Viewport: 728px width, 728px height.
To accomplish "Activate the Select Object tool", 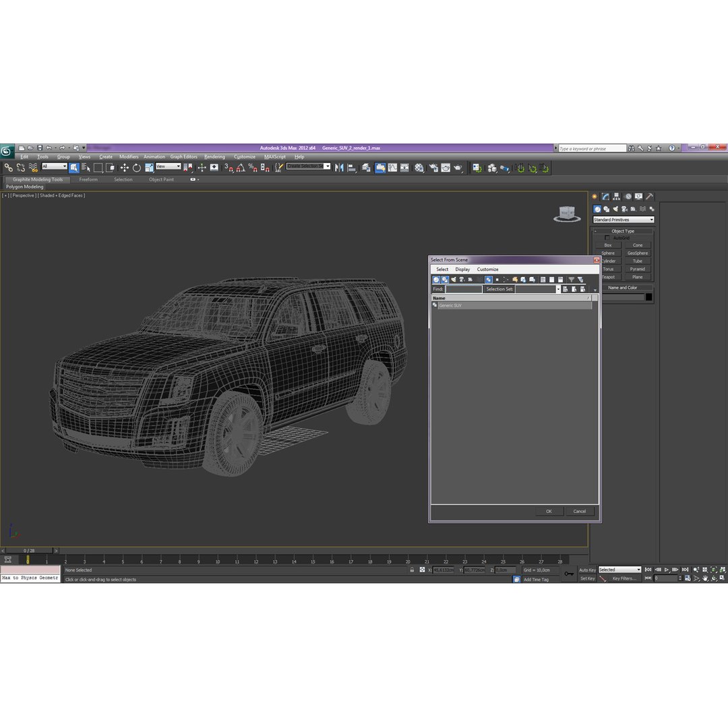I will (74, 168).
